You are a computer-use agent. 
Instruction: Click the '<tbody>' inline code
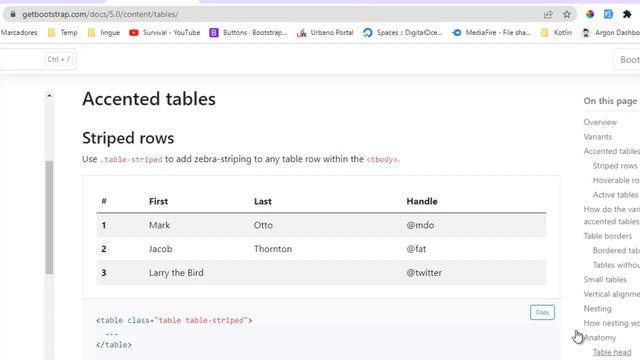tap(382, 159)
